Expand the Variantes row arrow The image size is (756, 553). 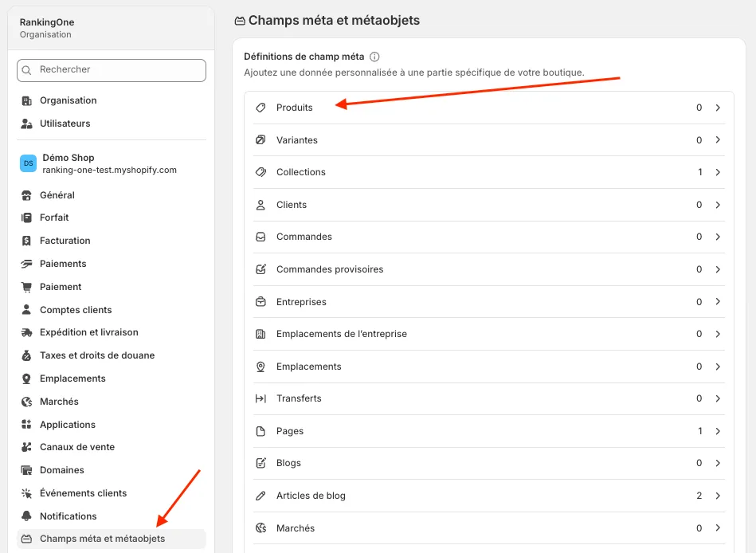718,139
